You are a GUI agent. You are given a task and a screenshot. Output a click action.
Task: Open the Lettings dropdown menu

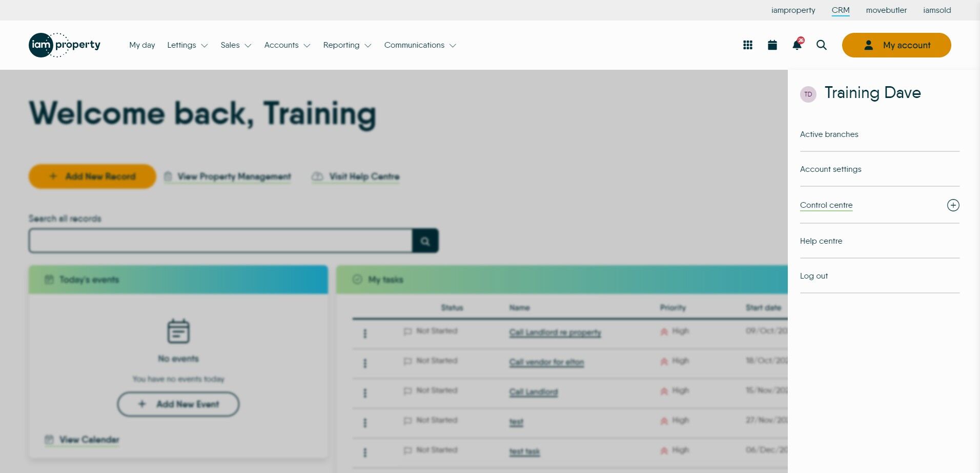click(187, 45)
